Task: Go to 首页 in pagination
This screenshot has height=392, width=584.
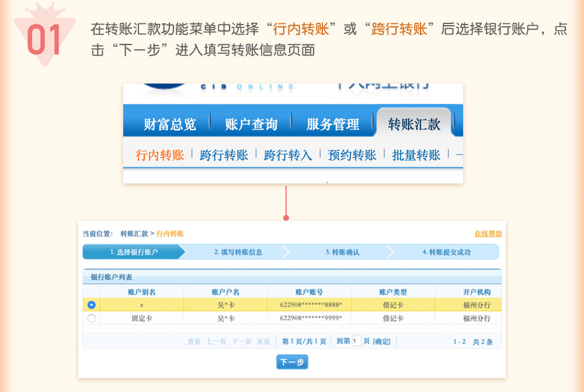Action: tap(194, 341)
